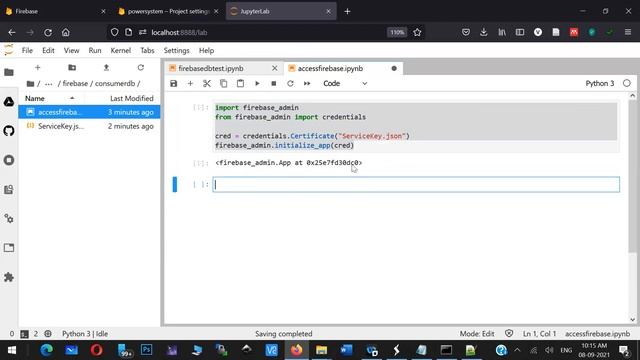Reload the page in Firefox

click(x=48, y=32)
